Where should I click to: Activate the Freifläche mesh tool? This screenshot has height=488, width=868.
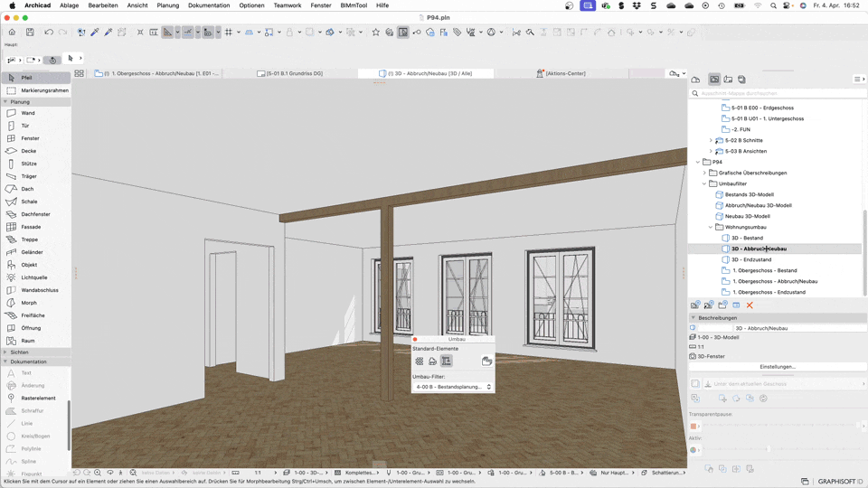tap(36, 315)
